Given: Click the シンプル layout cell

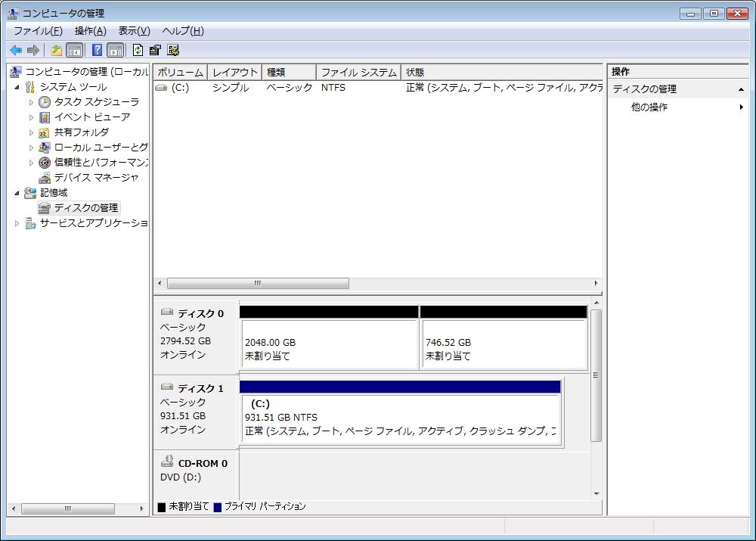Looking at the screenshot, I should coord(231,88).
